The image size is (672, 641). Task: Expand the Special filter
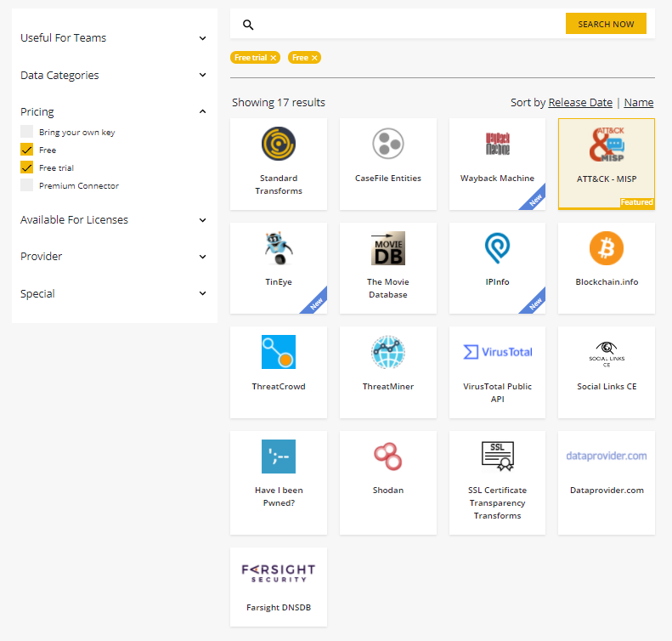tap(114, 293)
